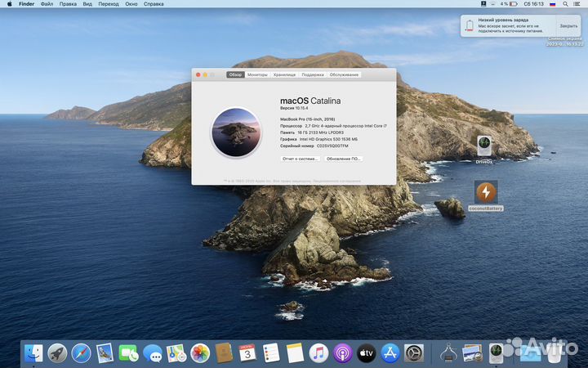
Task: Open Notification Center from menu bar
Action: [x=577, y=4]
